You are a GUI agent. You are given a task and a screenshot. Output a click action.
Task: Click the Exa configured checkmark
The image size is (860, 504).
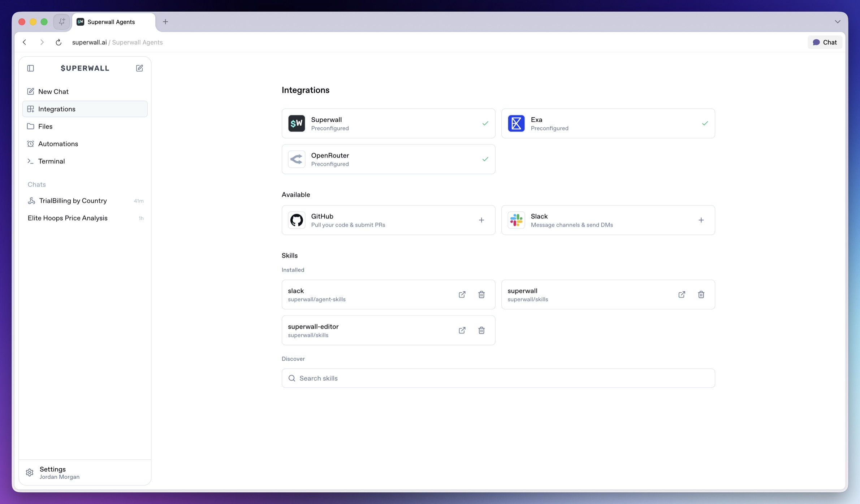coord(705,123)
